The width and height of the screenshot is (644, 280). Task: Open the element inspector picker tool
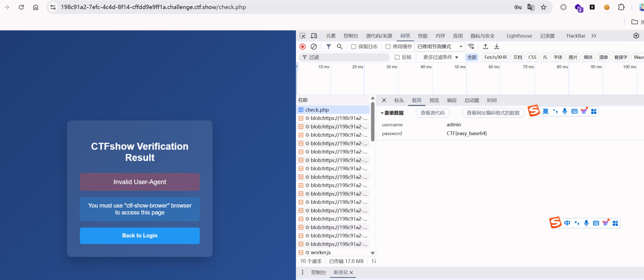click(x=303, y=36)
